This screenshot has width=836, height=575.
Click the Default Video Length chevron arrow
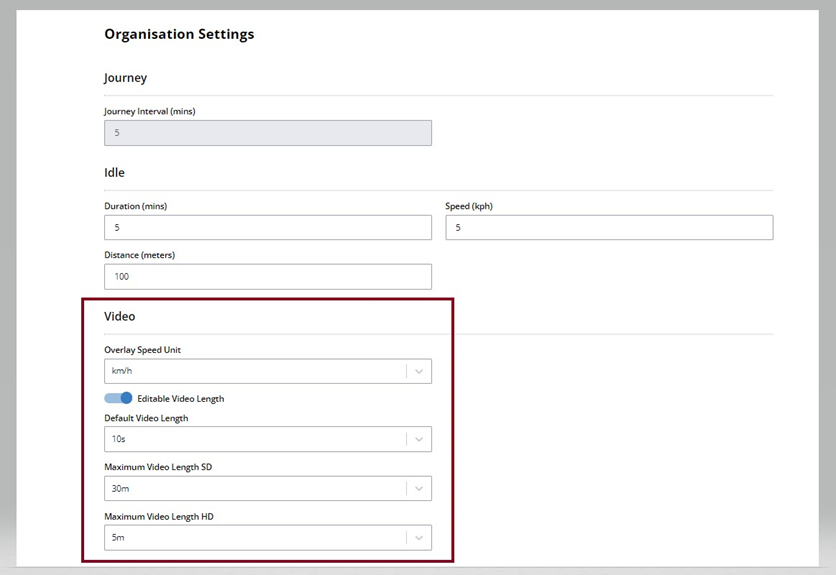pos(419,440)
